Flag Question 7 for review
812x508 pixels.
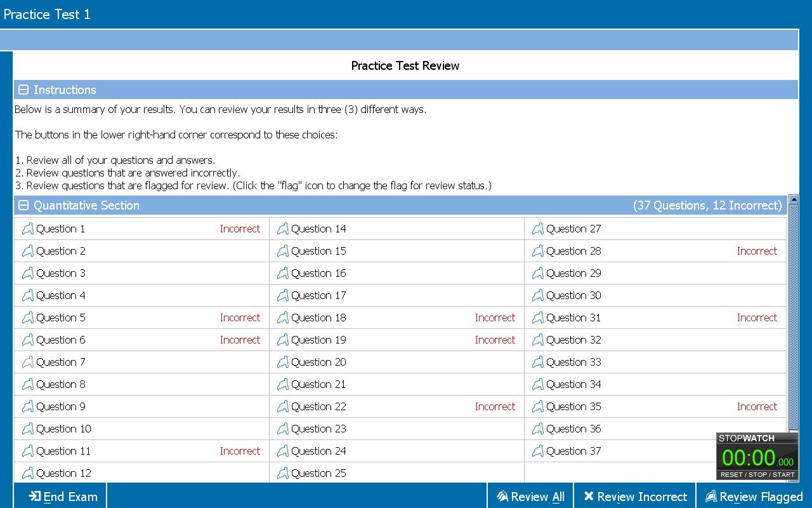27,362
